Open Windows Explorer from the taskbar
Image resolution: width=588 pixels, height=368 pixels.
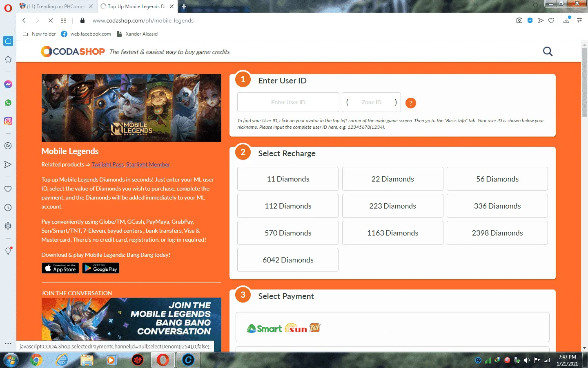[87, 360]
